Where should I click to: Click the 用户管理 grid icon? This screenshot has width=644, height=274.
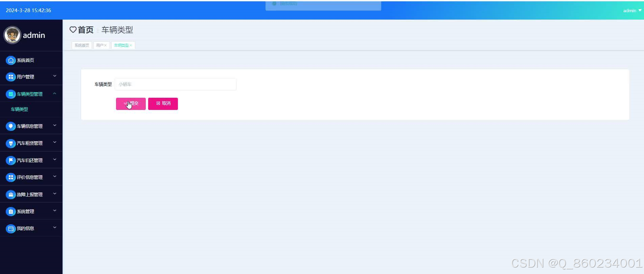pos(11,77)
